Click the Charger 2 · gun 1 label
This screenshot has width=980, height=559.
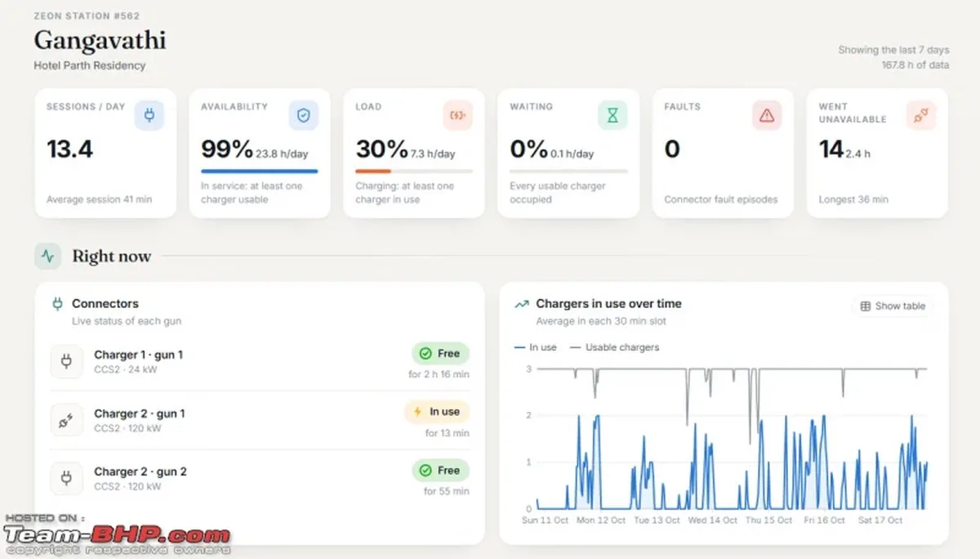click(x=140, y=414)
